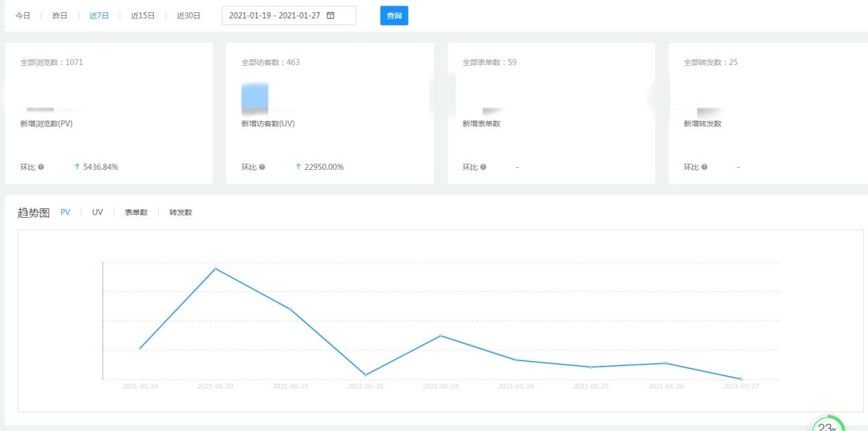This screenshot has height=431, width=868.
Task: Click the green 23% progress circle
Action: (x=828, y=426)
